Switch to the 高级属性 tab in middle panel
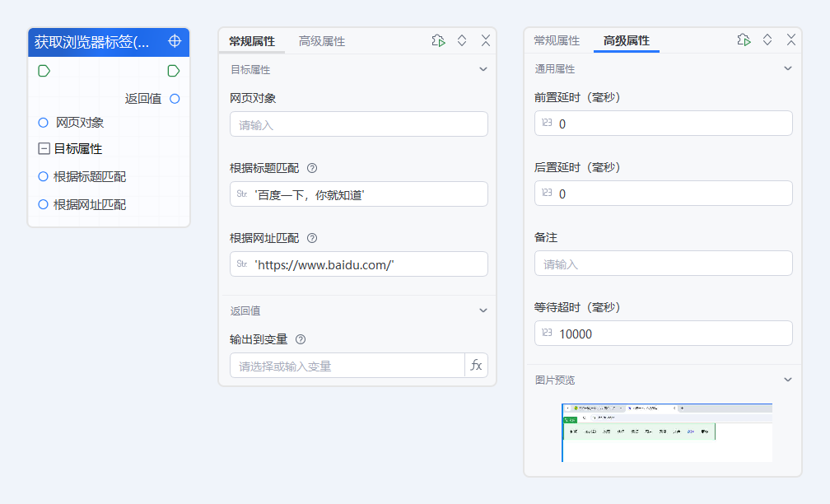Image resolution: width=830 pixels, height=504 pixels. coord(322,40)
